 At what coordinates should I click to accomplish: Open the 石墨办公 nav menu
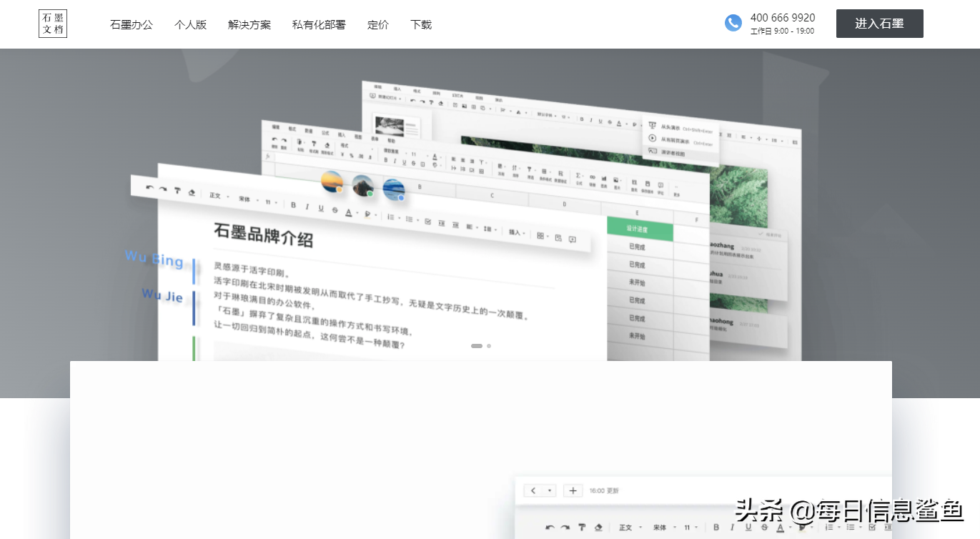pos(132,24)
